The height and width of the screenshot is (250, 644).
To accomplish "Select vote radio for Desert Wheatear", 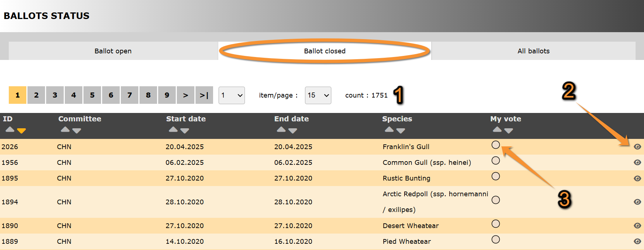I will pyautogui.click(x=495, y=224).
